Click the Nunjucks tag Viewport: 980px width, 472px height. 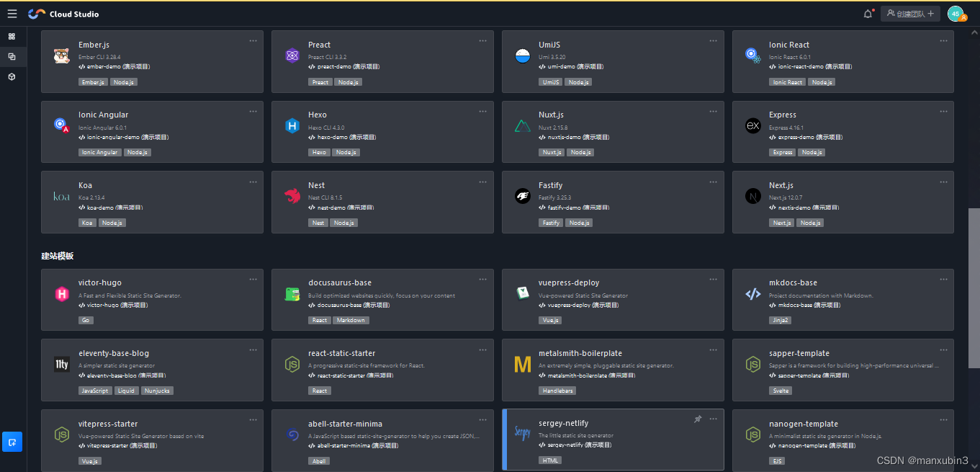157,391
